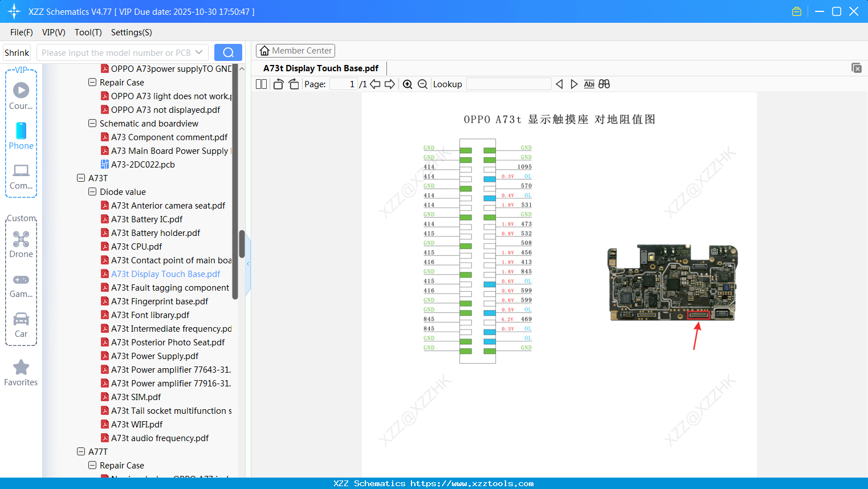The width and height of the screenshot is (868, 489).
Task: Toggle whole-word match Abi icon
Action: [x=589, y=84]
